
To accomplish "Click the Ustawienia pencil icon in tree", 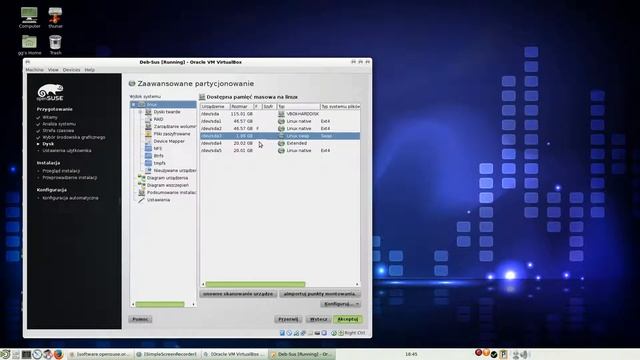I will [x=141, y=200].
